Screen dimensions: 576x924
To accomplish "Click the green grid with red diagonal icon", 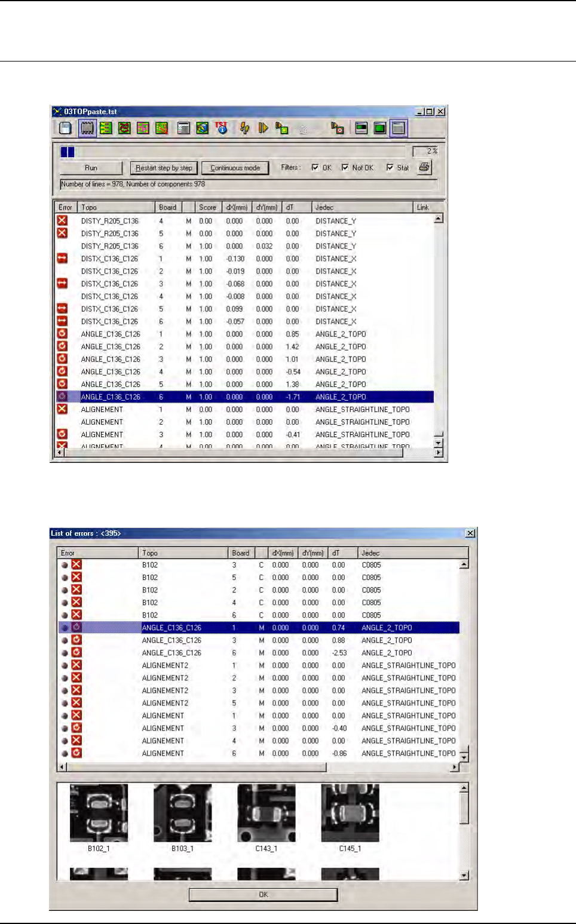I will [161, 128].
